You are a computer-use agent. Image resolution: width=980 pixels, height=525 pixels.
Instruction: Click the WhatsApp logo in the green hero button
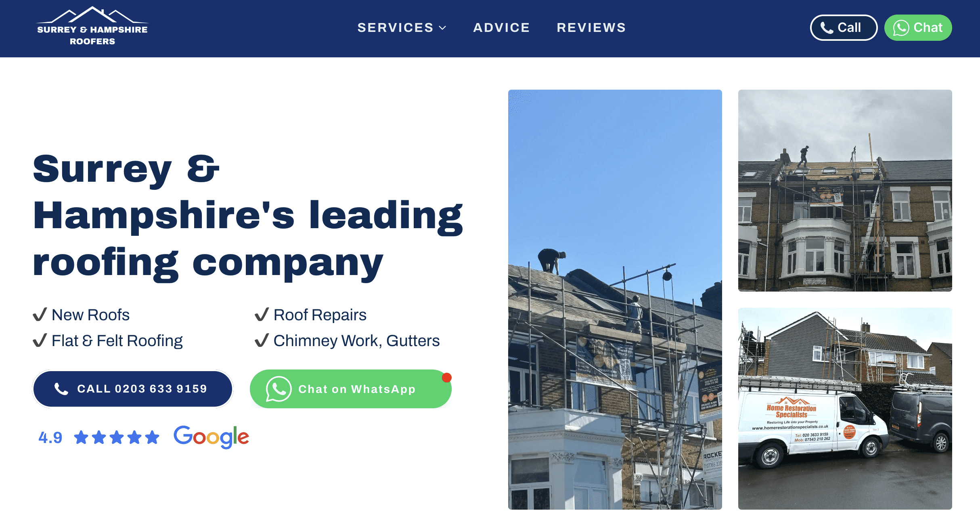pos(279,389)
